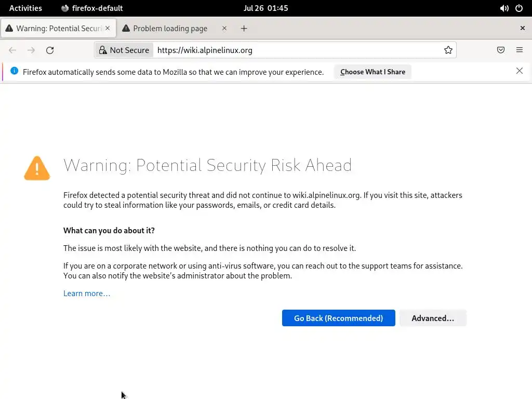Switch to Warning: Potential Security tab
The height and width of the screenshot is (399, 532).
coord(58,28)
